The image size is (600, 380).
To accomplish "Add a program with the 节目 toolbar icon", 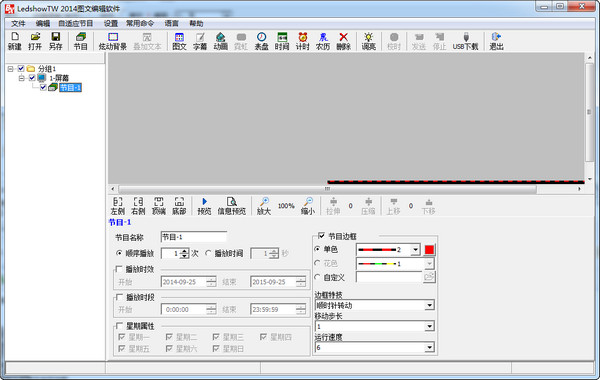I will [x=80, y=41].
